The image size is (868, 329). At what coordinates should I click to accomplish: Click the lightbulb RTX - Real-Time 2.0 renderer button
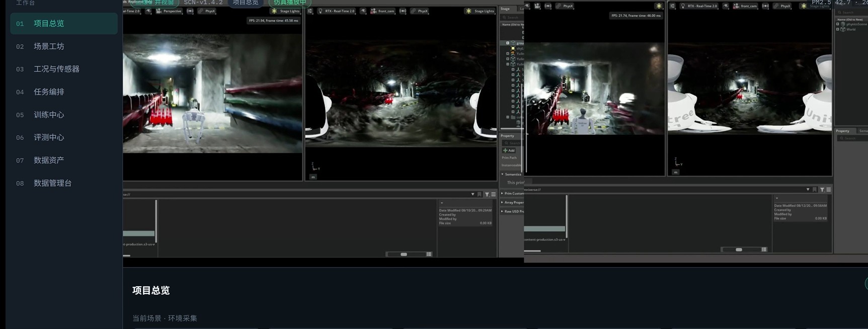(336, 11)
